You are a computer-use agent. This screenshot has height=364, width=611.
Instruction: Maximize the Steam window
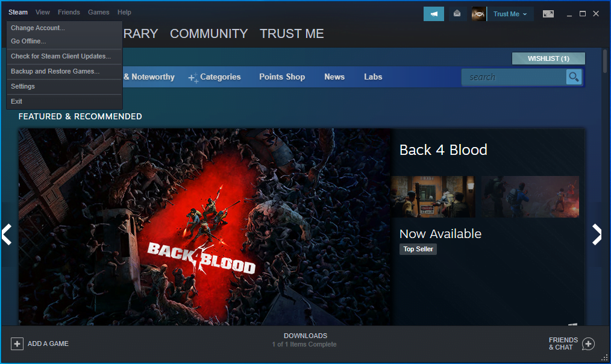(583, 14)
